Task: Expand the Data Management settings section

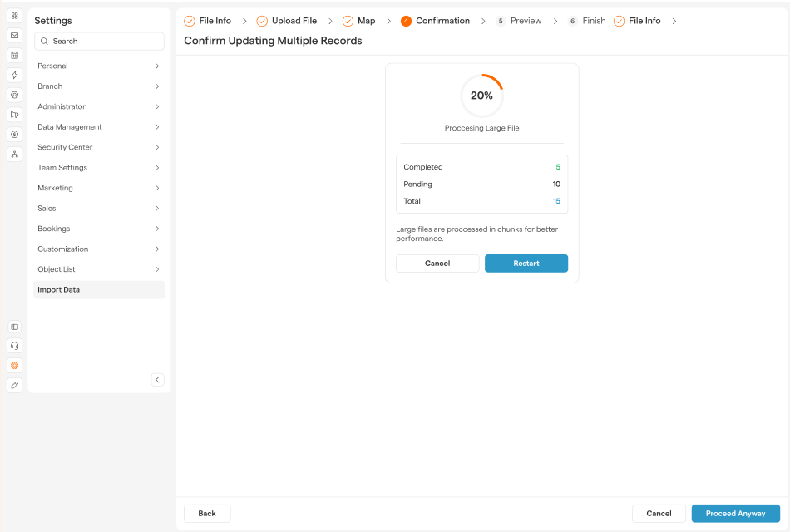Action: click(x=99, y=127)
